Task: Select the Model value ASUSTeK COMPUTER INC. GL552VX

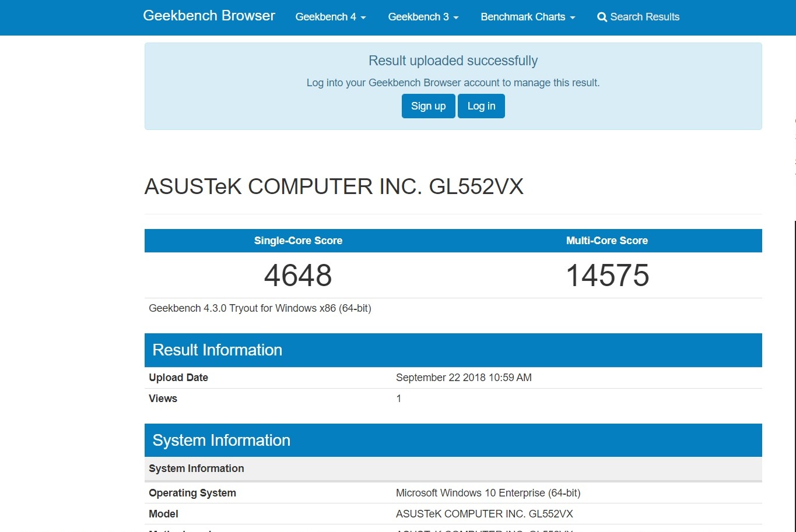Action: pos(485,514)
